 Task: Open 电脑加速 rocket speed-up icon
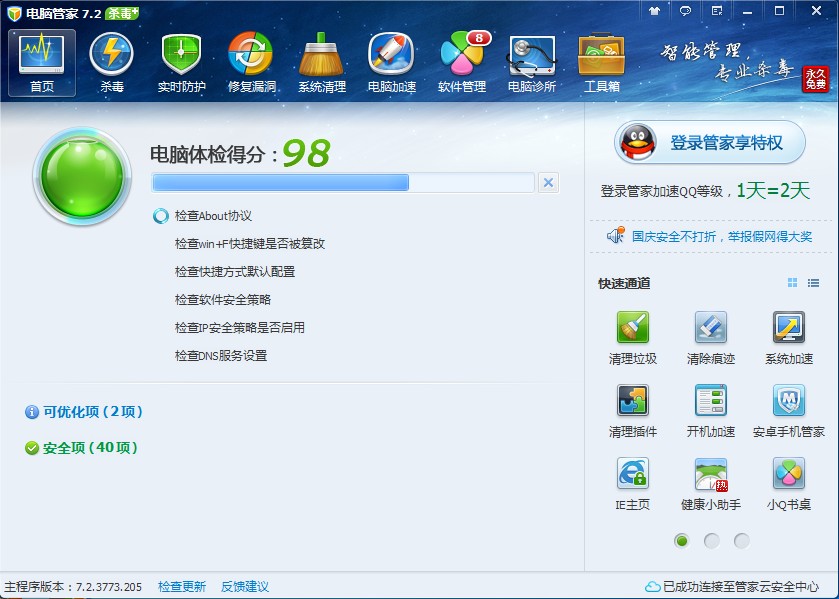click(392, 63)
